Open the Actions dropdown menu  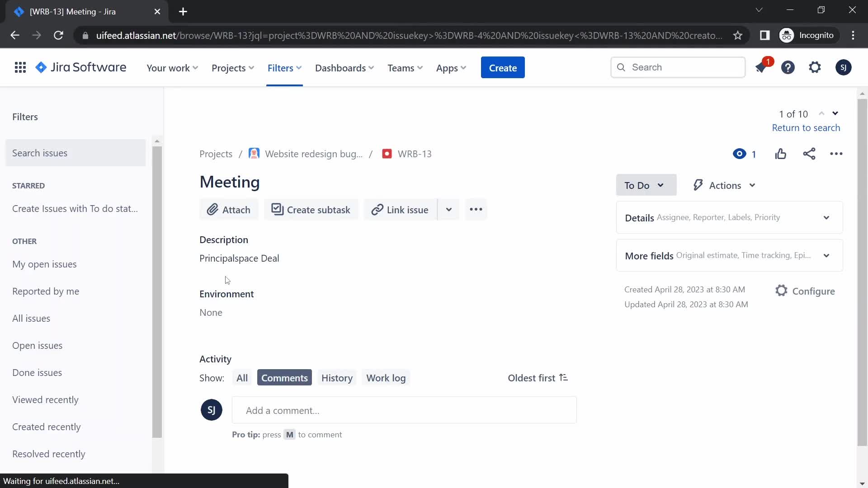pyautogui.click(x=724, y=185)
